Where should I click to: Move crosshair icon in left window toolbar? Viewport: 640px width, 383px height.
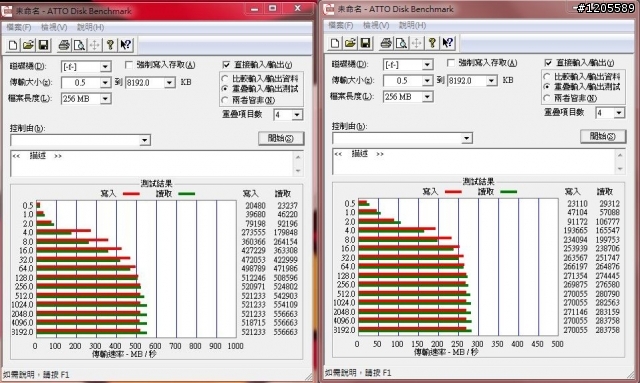(x=94, y=45)
